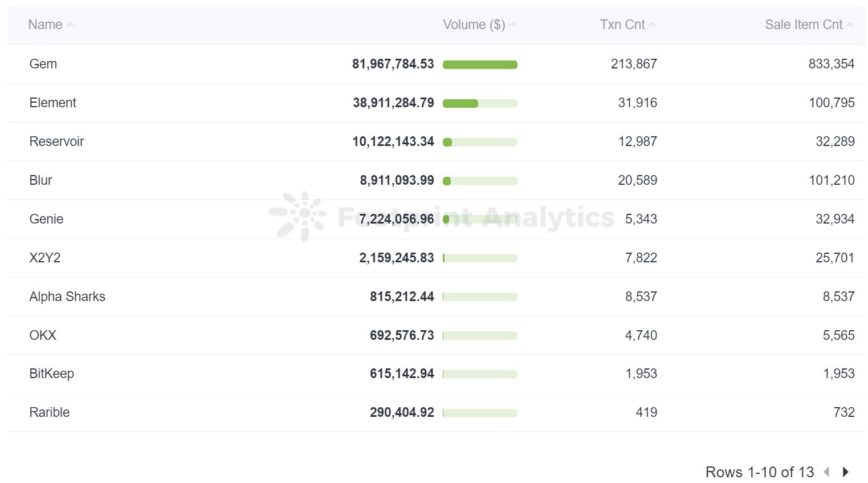This screenshot has height=483, width=868.
Task: Click Reservoir volume value 10,122,143.34
Action: [x=393, y=141]
